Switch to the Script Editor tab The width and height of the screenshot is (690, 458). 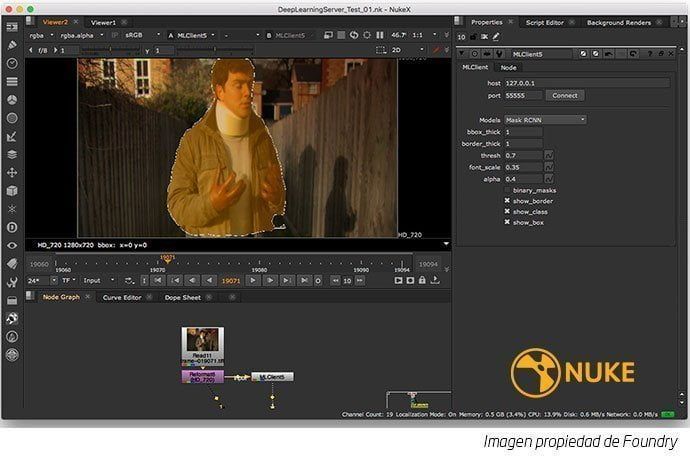(x=545, y=22)
